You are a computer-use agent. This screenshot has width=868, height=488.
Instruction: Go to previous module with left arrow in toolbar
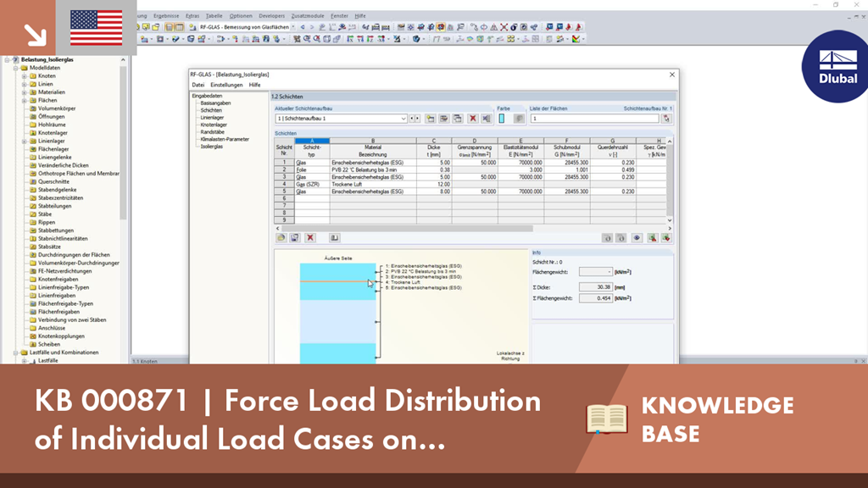pyautogui.click(x=303, y=26)
